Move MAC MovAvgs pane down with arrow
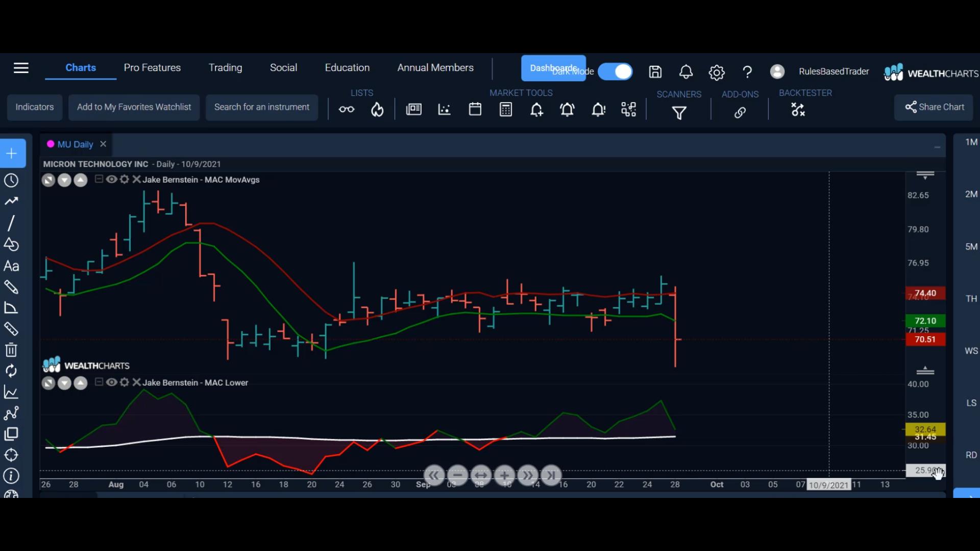Screen dimensions: 980x551 (x=64, y=180)
